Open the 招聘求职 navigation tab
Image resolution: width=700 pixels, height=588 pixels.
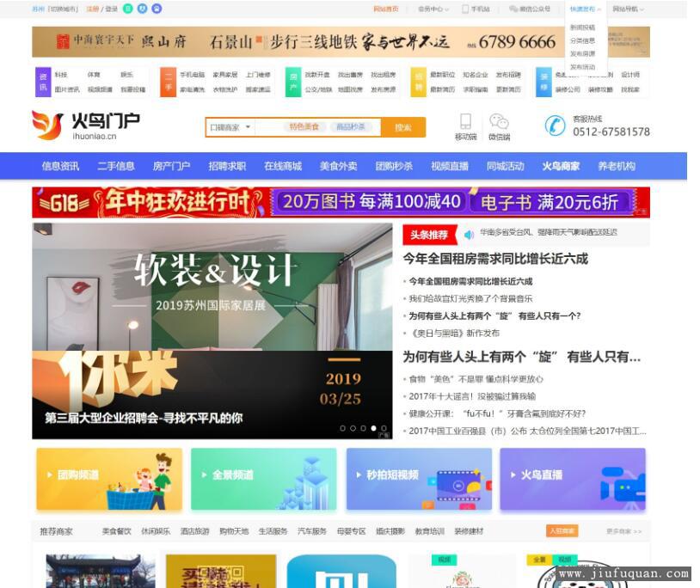227,167
